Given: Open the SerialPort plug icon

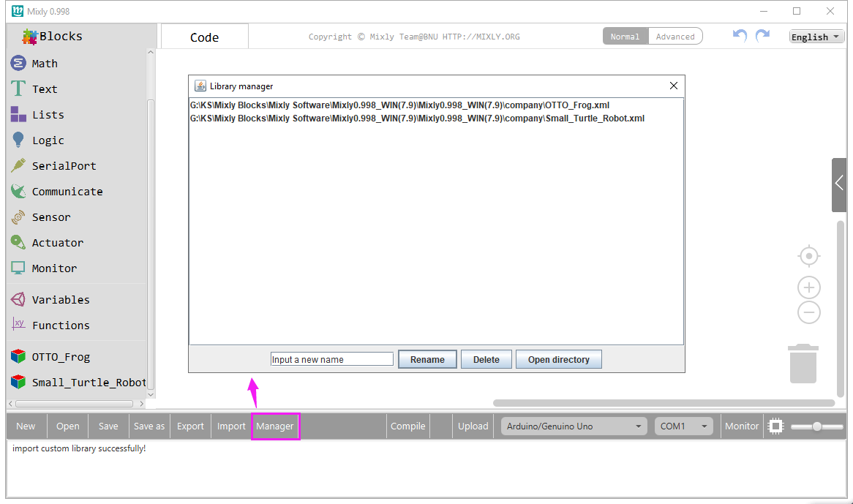Looking at the screenshot, I should pos(18,165).
